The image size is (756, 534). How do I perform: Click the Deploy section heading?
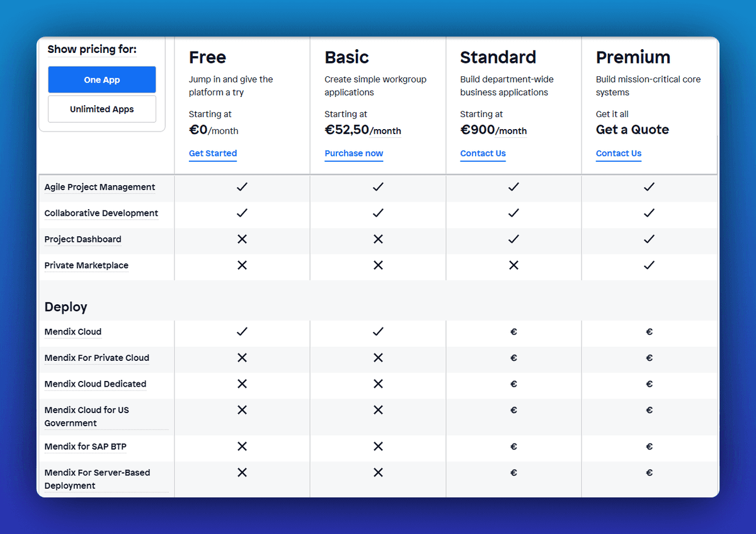pyautogui.click(x=66, y=307)
